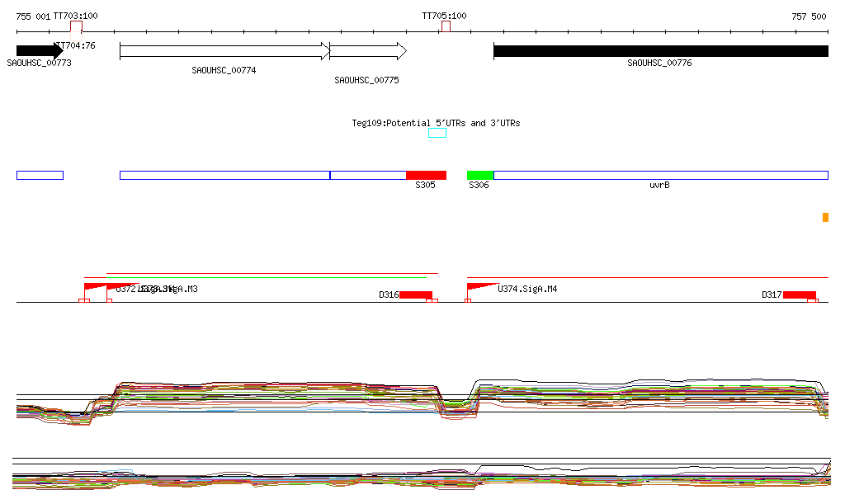The height and width of the screenshot is (504, 845).
Task: Click the red S305 segment
Action: (x=426, y=175)
